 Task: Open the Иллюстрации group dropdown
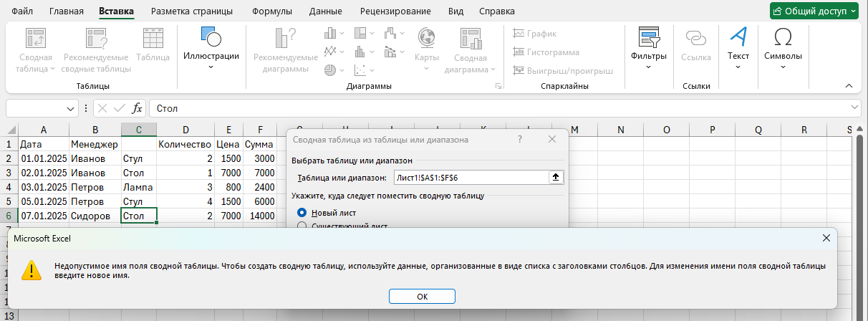[x=211, y=49]
